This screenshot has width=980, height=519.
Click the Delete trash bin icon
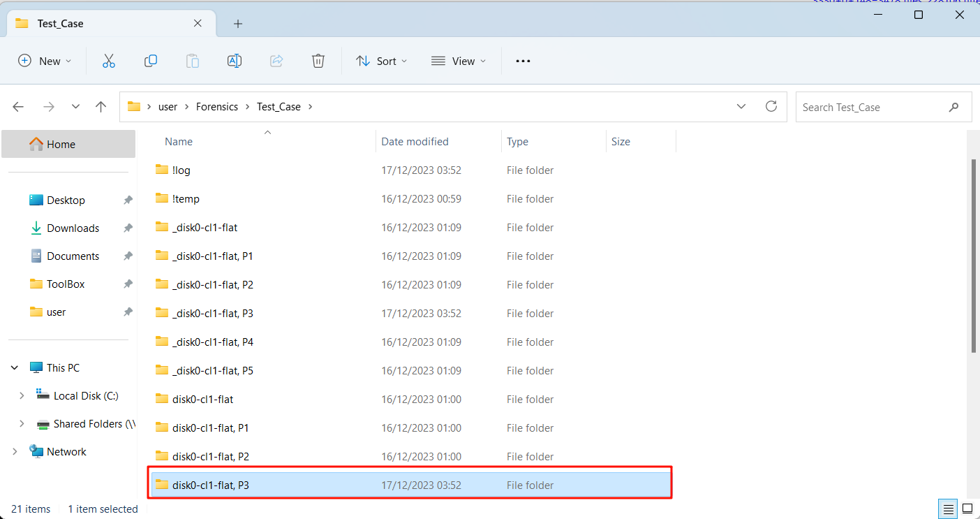[x=318, y=61]
